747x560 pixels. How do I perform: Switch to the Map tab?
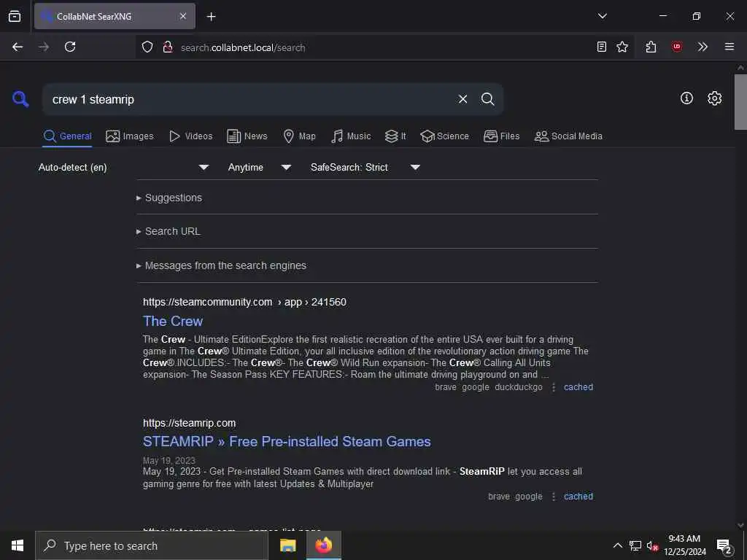tap(299, 136)
